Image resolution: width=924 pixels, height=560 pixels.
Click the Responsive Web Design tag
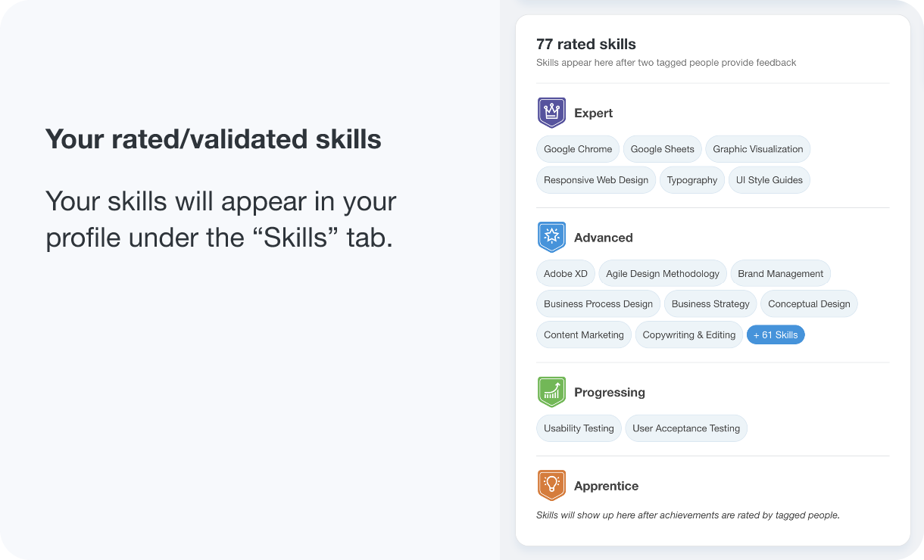pos(596,180)
